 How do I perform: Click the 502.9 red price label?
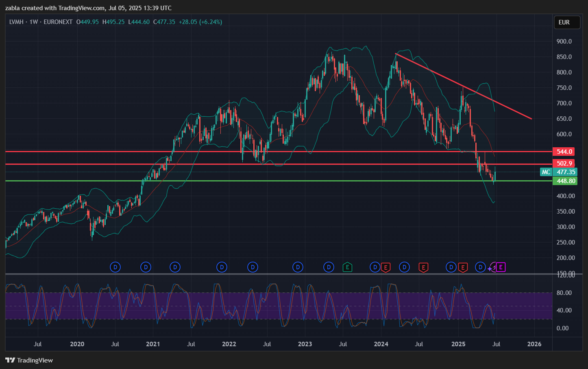click(x=564, y=164)
